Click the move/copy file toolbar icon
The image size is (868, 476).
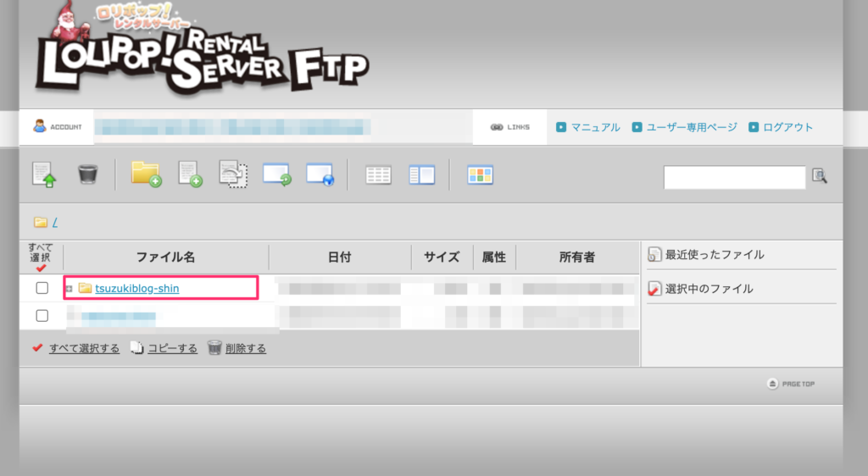[233, 174]
